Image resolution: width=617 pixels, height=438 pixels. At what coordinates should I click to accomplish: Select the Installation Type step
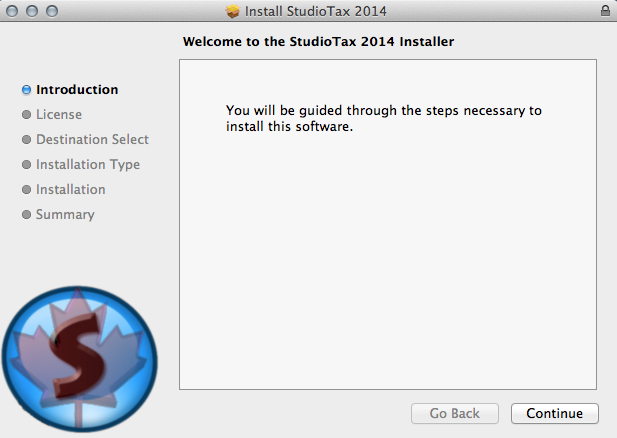88,164
